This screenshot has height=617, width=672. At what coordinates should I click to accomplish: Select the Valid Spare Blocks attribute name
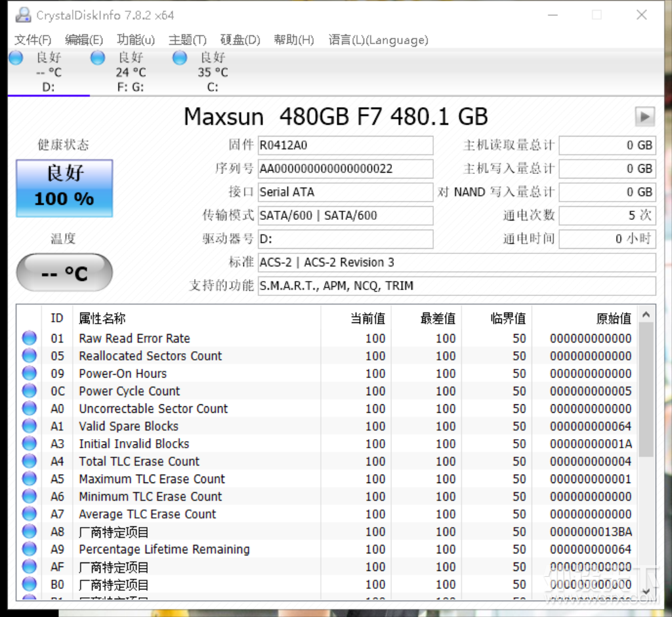(x=129, y=426)
